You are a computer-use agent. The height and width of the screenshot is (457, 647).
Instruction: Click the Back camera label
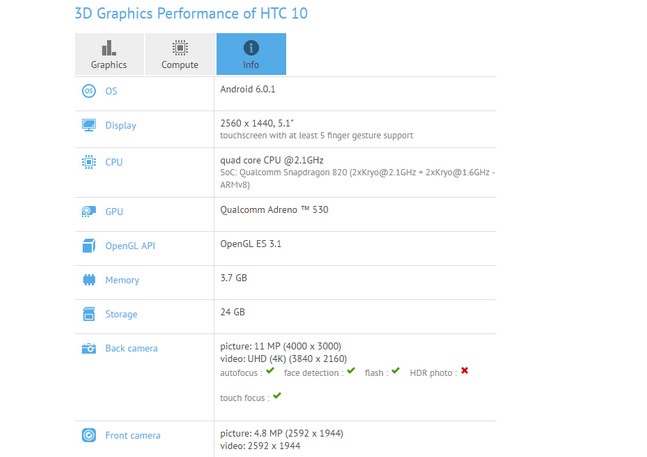tap(131, 349)
